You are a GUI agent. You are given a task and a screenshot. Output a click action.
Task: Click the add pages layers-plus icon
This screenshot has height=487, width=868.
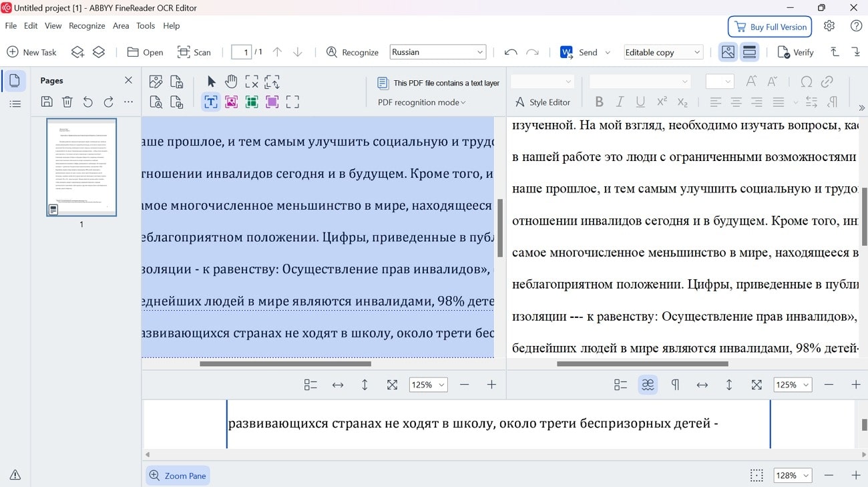pos(78,52)
